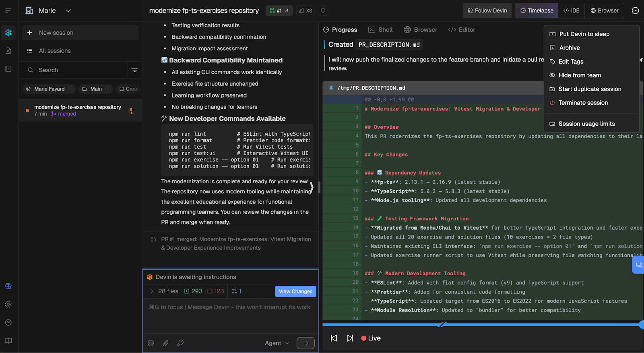Click the 123 deletions count
This screenshot has height=353, width=644.
[216, 291]
